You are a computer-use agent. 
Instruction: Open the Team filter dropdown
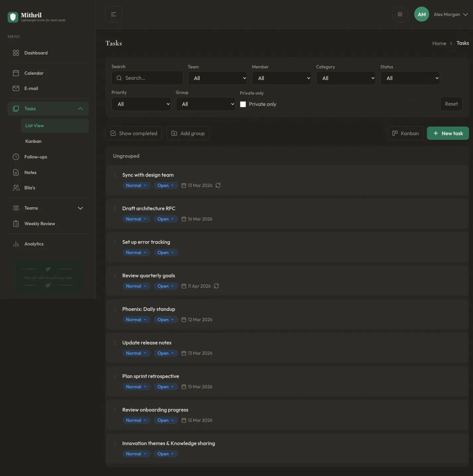click(x=218, y=78)
